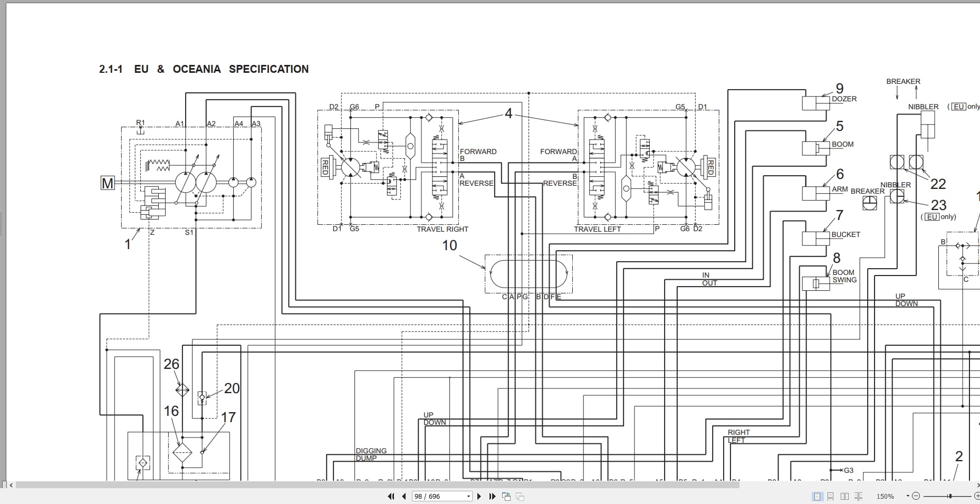The image size is (980, 504).
Task: Click the zoom out minus button
Action: [x=916, y=496]
